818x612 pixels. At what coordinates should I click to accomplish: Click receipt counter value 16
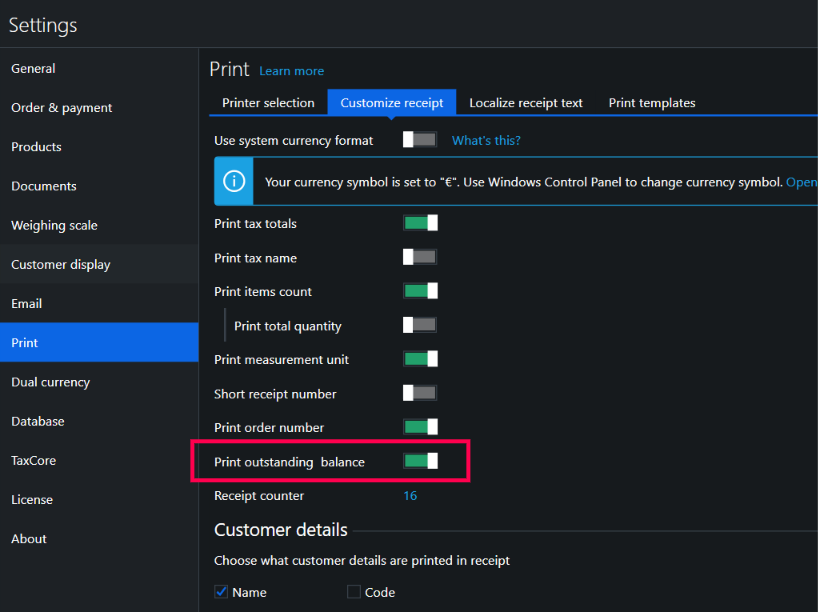[x=410, y=496]
